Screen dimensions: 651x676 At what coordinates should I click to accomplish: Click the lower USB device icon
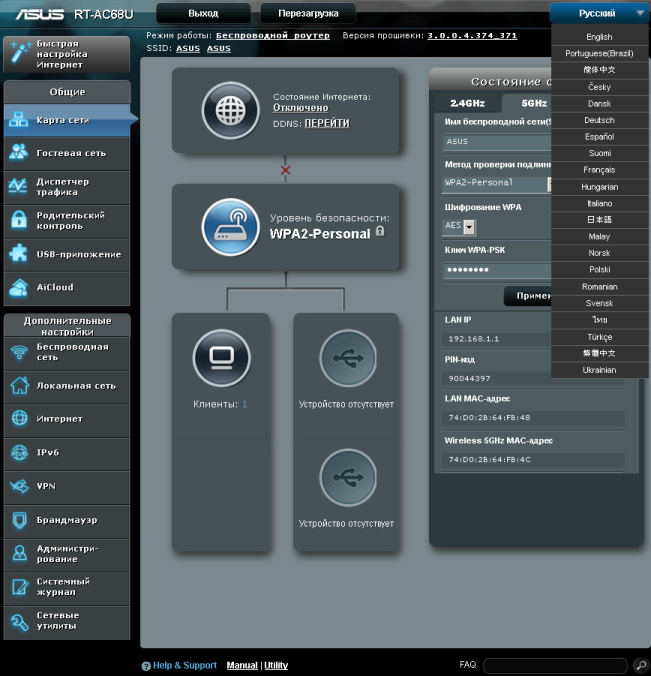click(x=348, y=477)
